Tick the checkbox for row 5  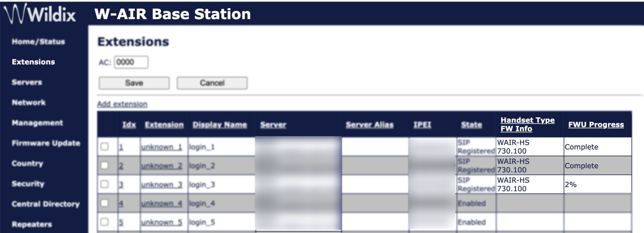pyautogui.click(x=105, y=222)
